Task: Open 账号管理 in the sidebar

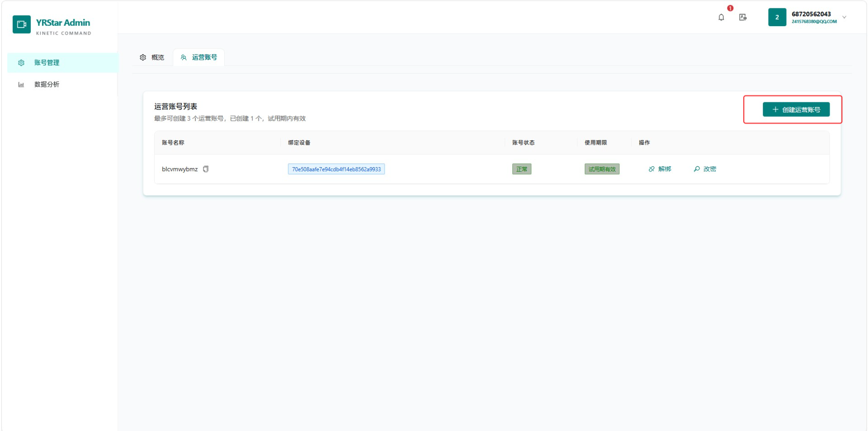Action: click(x=63, y=63)
